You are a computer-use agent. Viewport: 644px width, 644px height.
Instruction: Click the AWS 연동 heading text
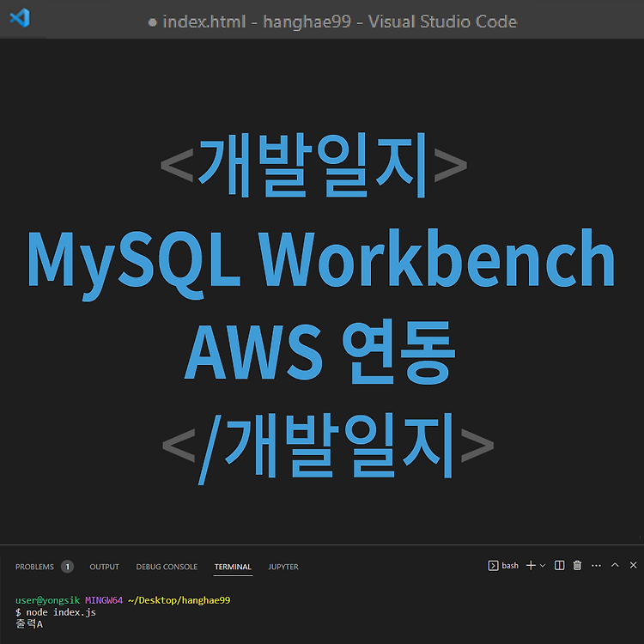tap(320, 352)
